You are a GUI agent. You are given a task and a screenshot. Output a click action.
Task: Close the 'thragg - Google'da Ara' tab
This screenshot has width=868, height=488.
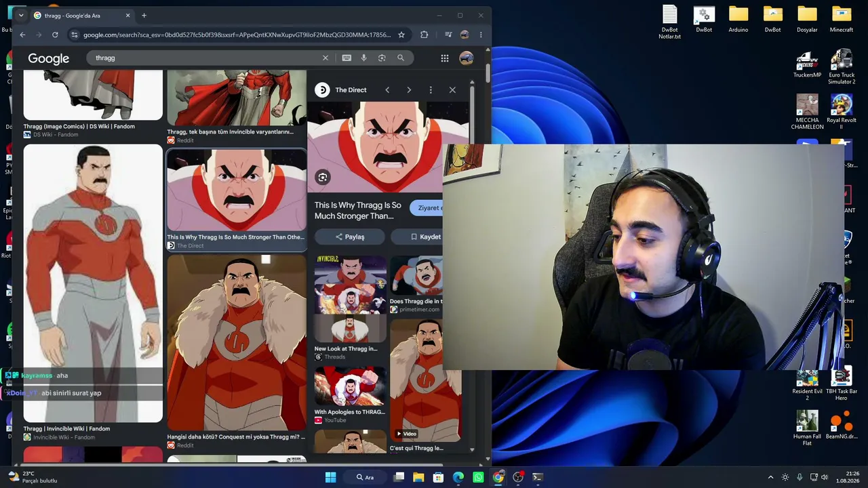[127, 16]
